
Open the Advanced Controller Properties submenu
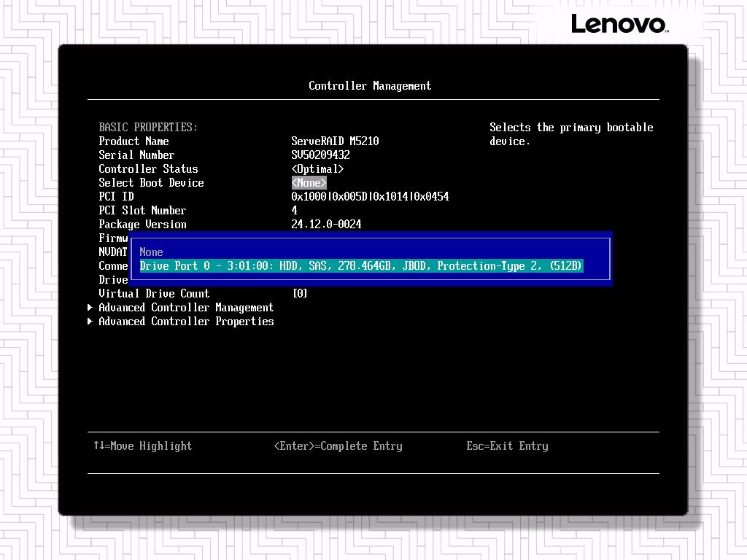click(x=186, y=322)
